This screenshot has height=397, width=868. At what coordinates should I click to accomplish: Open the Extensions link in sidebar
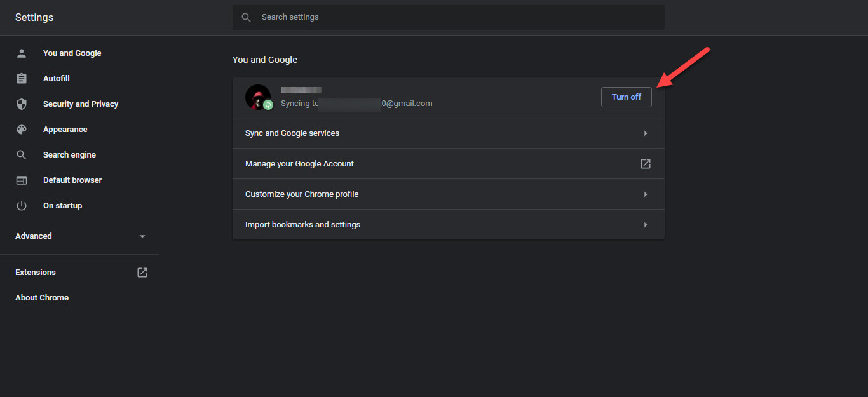[36, 273]
